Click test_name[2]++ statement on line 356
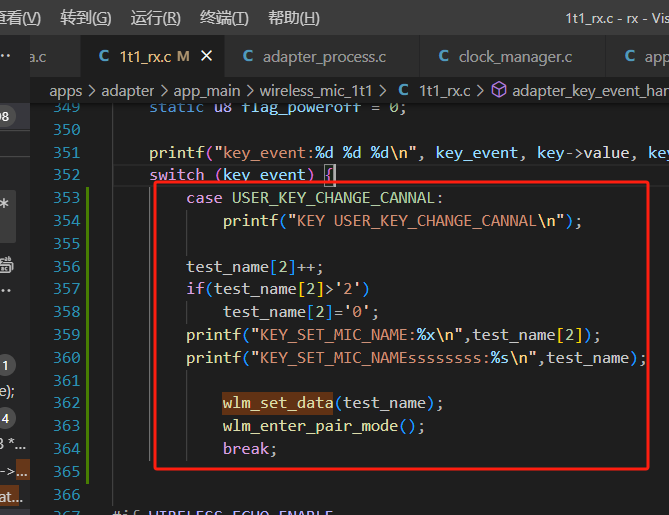This screenshot has width=669, height=515. [x=255, y=268]
